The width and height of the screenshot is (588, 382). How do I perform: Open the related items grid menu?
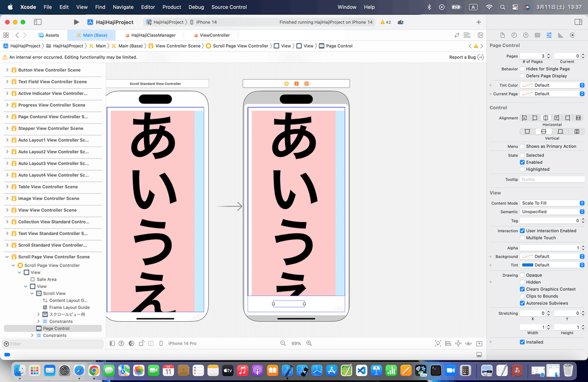pyautogui.click(x=6, y=35)
